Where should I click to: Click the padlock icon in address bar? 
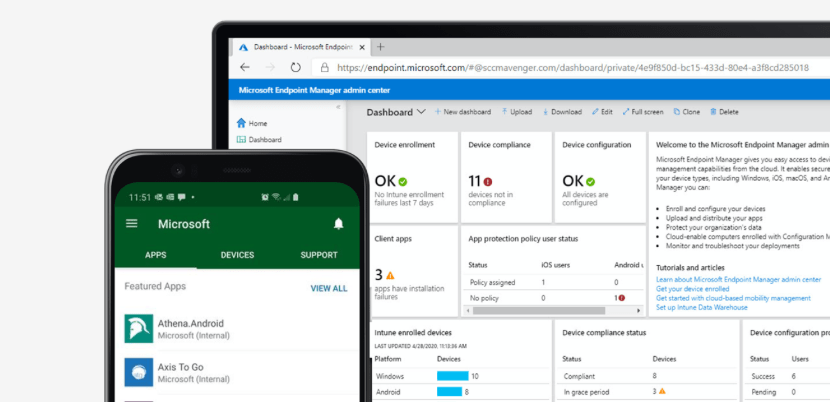tap(324, 67)
